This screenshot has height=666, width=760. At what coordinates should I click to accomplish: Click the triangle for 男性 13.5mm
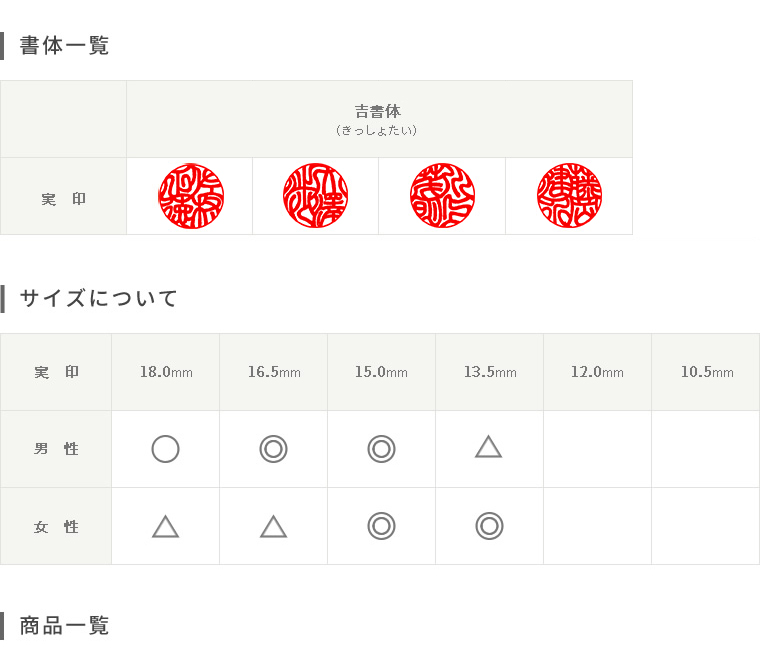pos(488,447)
